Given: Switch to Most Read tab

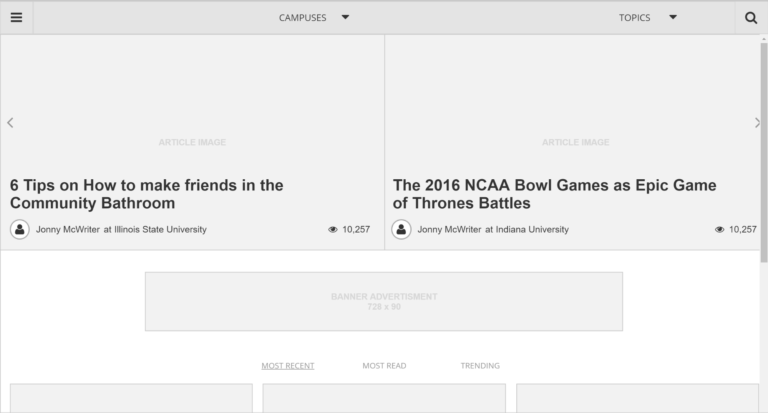Looking at the screenshot, I should [384, 366].
